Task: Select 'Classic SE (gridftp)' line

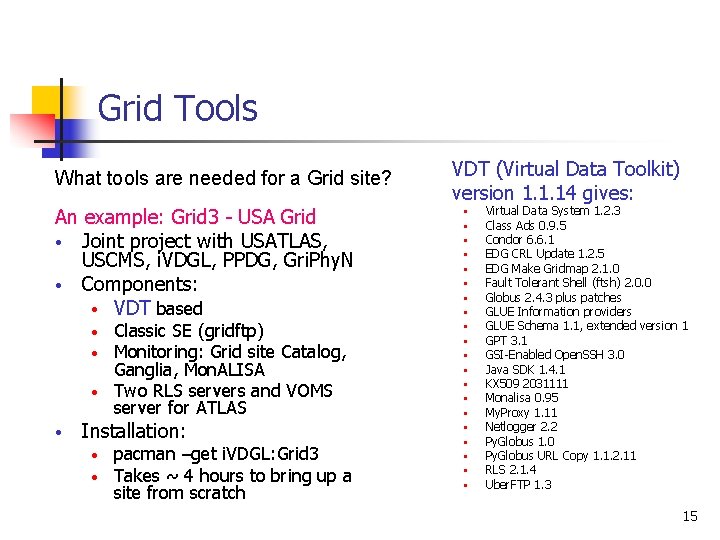Action: coord(189,331)
